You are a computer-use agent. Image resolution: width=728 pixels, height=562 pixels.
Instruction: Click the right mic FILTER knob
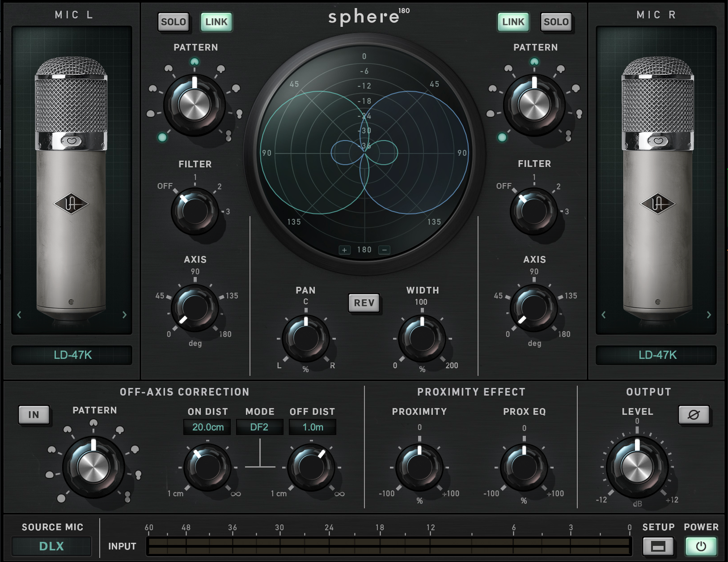pos(534,211)
